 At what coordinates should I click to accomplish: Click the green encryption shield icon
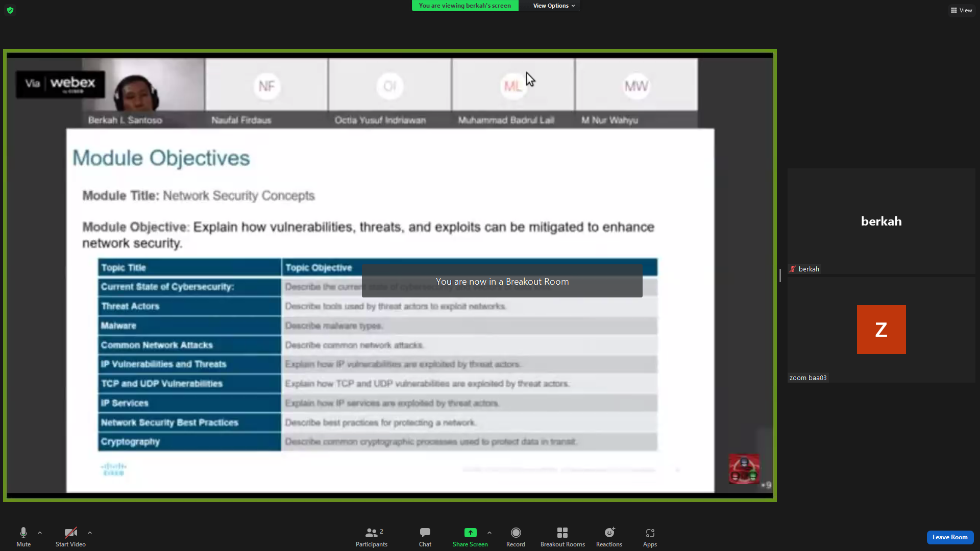10,10
